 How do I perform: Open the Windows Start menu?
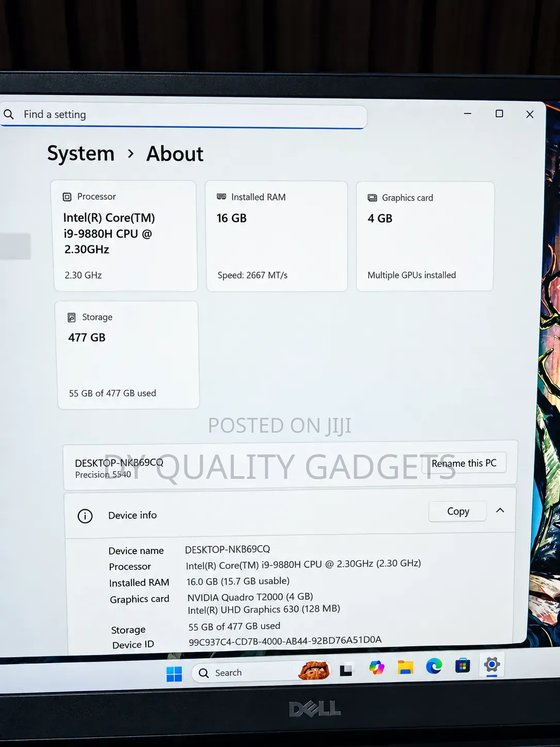click(x=174, y=674)
